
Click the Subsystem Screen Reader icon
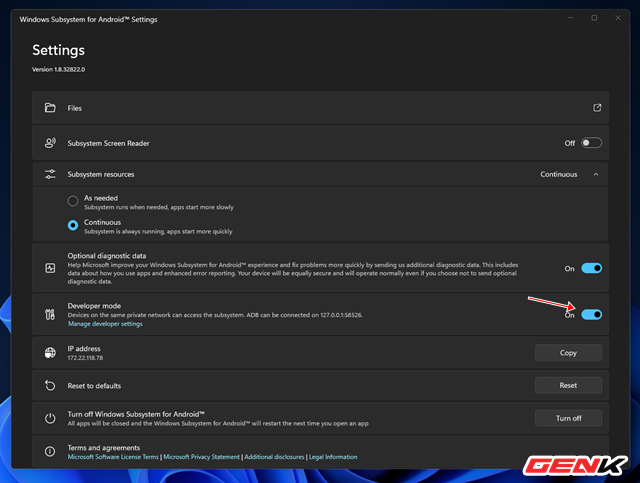[x=50, y=143]
